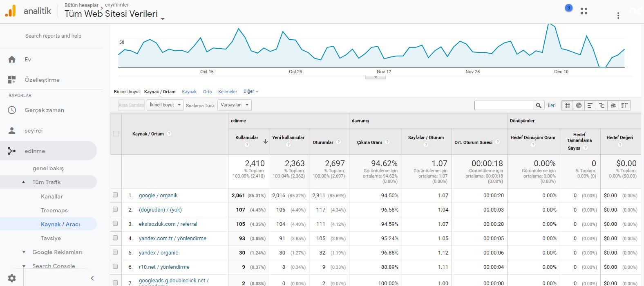The height and width of the screenshot is (286, 644).
Task: Open Gerçek zaman reports menu
Action: click(x=44, y=110)
